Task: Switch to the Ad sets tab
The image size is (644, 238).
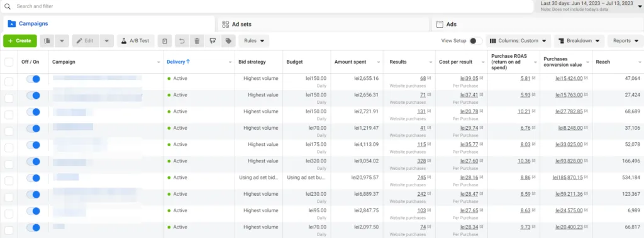Action: [323, 24]
